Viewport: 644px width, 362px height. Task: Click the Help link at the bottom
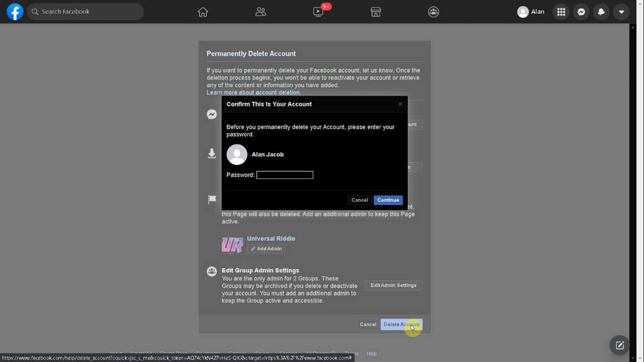371,354
